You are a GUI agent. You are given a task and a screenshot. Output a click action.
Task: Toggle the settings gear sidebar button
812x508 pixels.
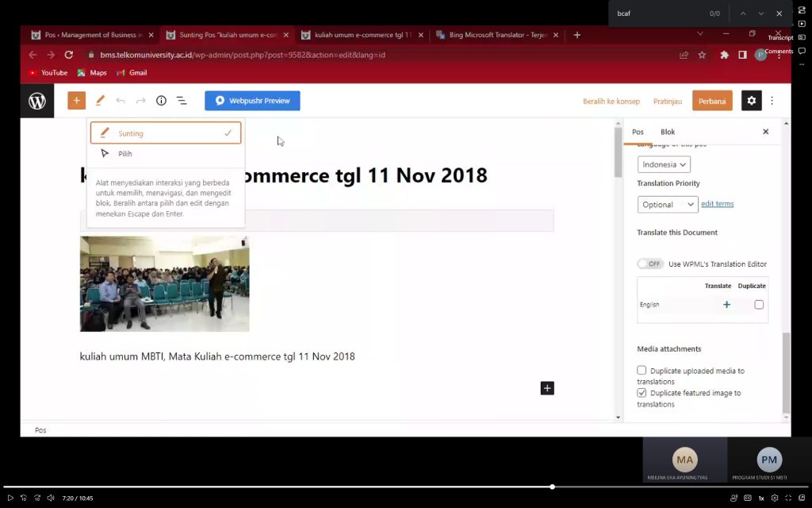752,101
